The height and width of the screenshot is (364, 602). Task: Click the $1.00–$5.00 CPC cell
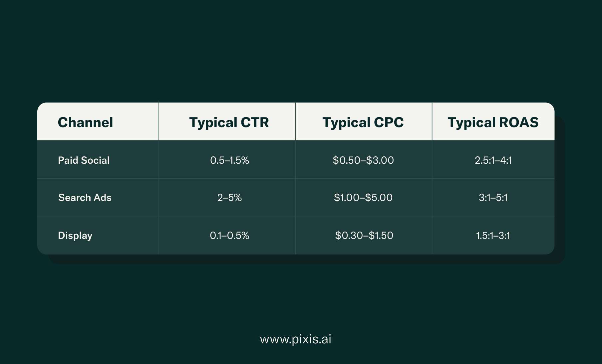click(x=363, y=198)
